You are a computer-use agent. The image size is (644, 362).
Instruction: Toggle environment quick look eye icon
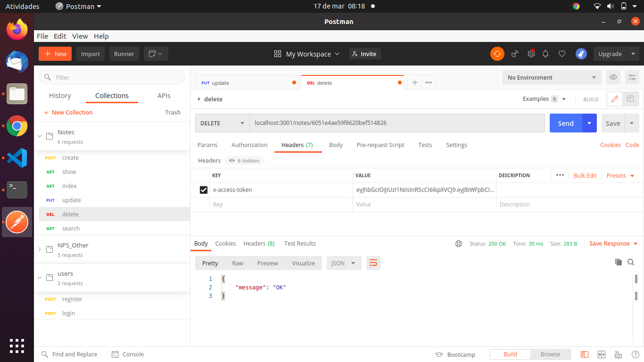(x=613, y=77)
